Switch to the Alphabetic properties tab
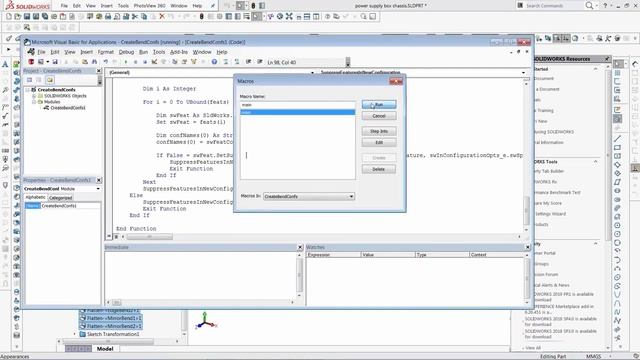Screen dimensions: 640x360 36,198
